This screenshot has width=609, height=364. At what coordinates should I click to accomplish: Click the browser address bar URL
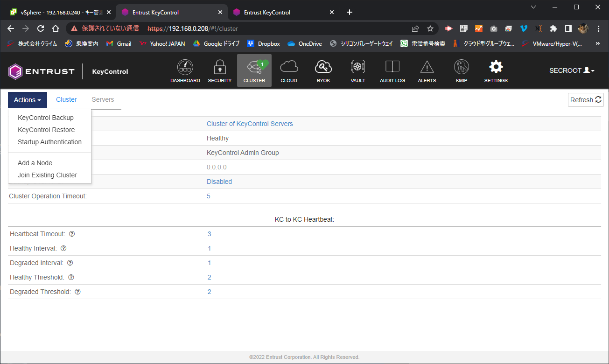(x=193, y=28)
